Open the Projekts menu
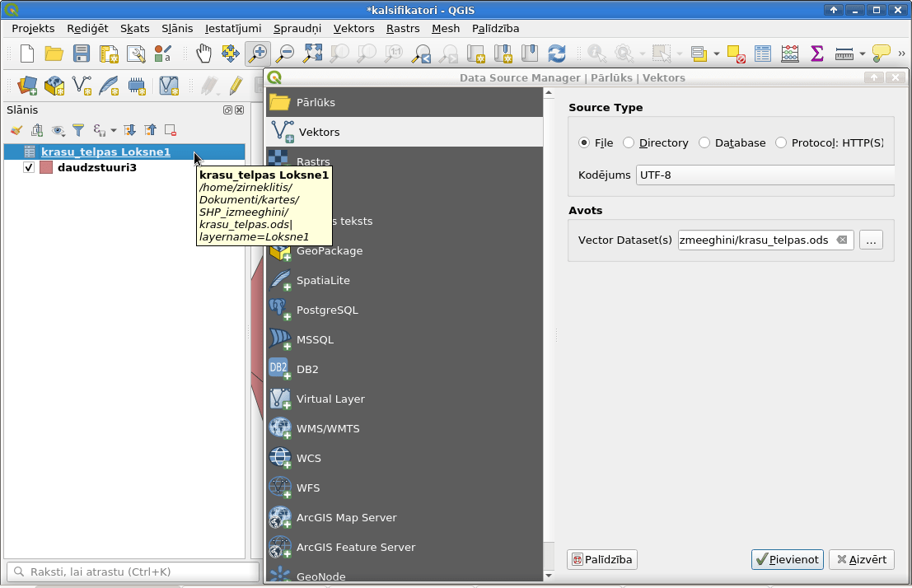 point(33,29)
